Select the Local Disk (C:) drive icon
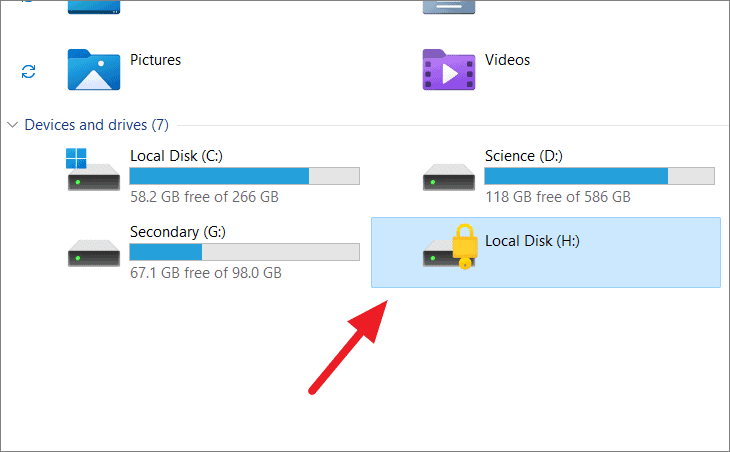 click(94, 169)
